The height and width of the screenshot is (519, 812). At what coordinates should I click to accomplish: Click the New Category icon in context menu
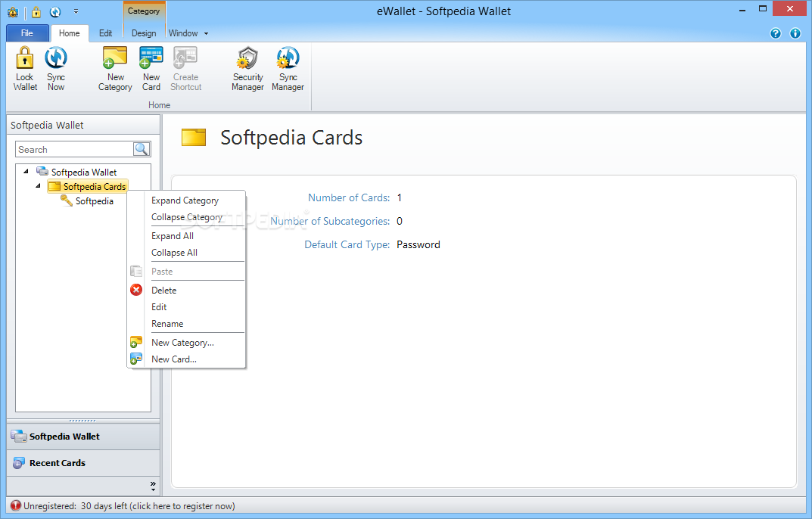(x=136, y=342)
